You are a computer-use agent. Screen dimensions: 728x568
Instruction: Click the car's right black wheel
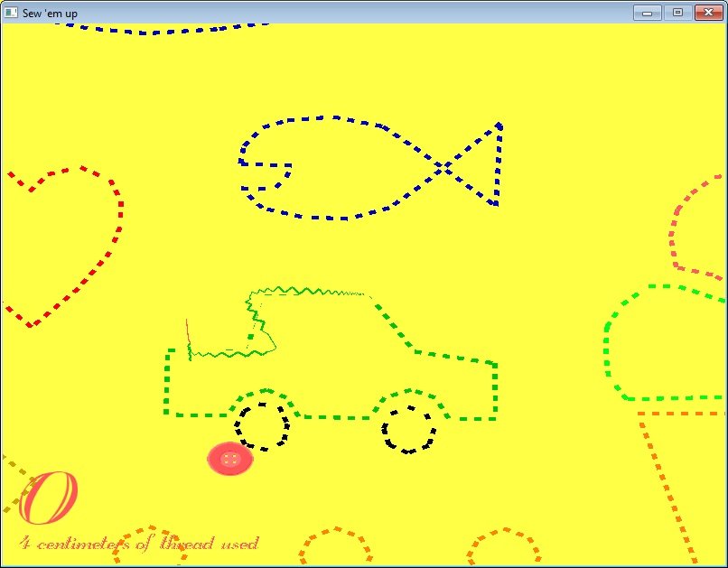tap(408, 430)
